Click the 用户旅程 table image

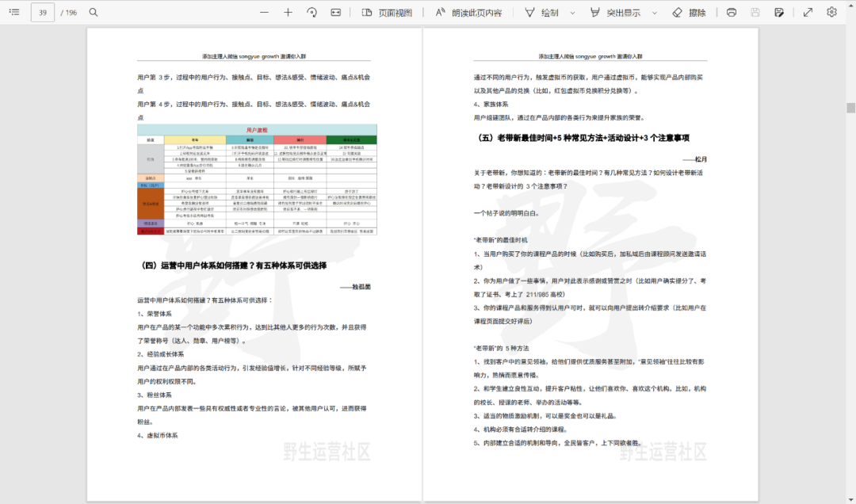257,180
